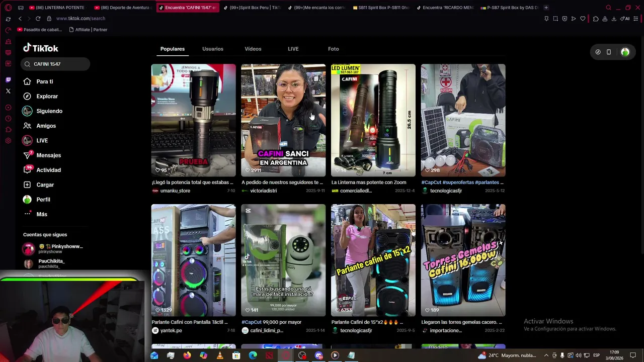Reload the page with browser refresh icon
Image resolution: width=644 pixels, height=362 pixels.
38,19
